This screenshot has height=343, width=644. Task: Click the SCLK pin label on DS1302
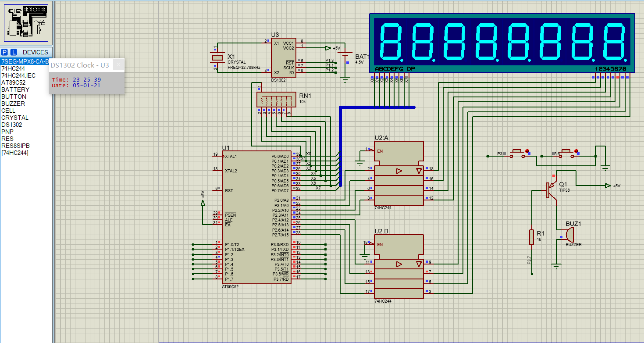[288, 68]
